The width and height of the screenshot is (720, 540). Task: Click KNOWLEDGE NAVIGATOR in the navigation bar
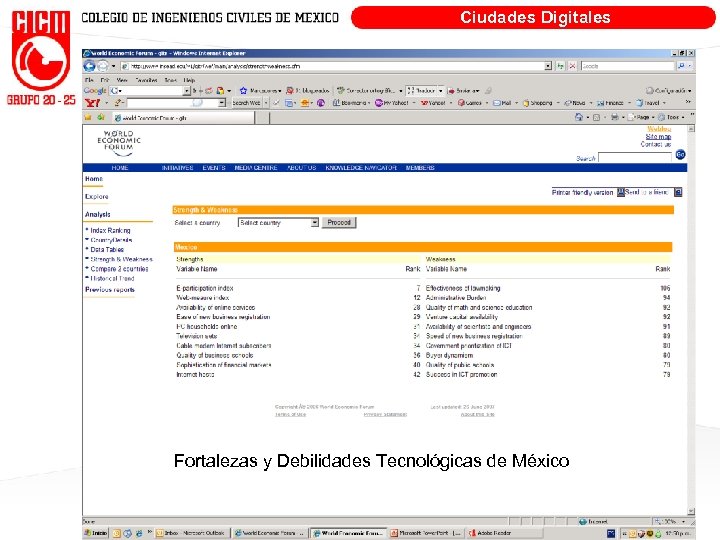tap(361, 168)
